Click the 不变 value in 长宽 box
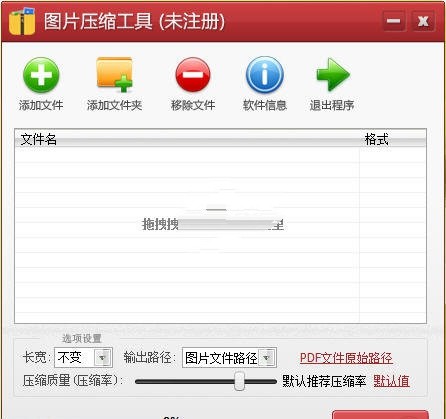 tap(70, 358)
